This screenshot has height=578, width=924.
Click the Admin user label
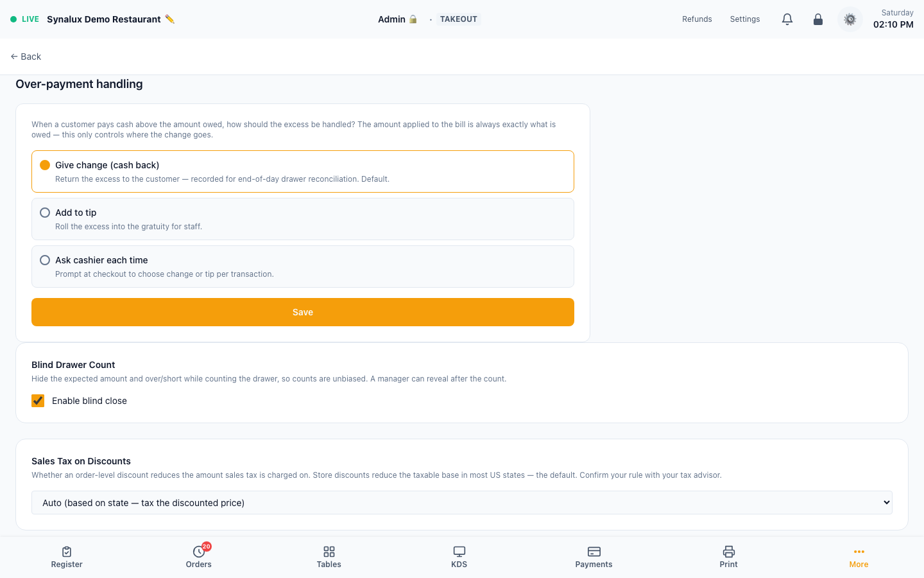(x=391, y=19)
